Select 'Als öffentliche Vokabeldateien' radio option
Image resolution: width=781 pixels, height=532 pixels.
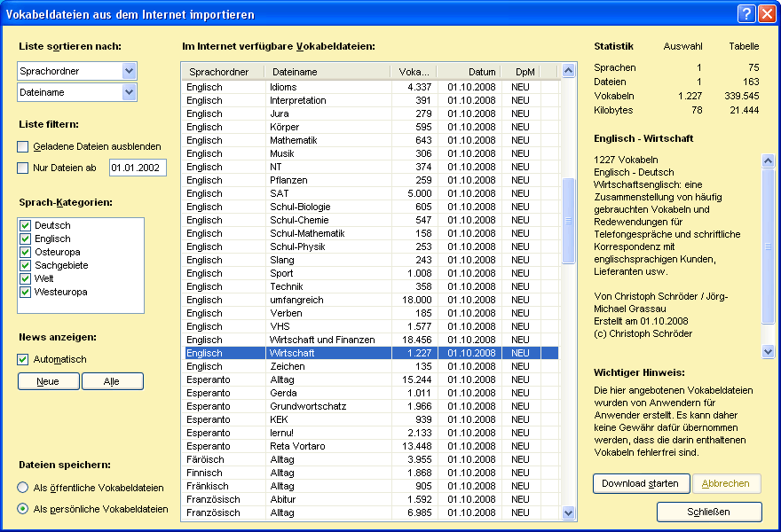22,487
